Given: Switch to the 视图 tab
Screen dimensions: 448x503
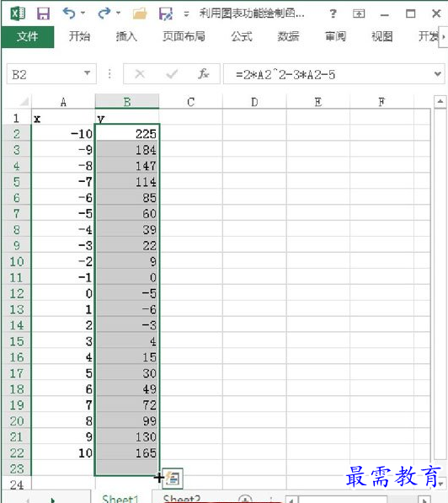Looking at the screenshot, I should coord(382,36).
